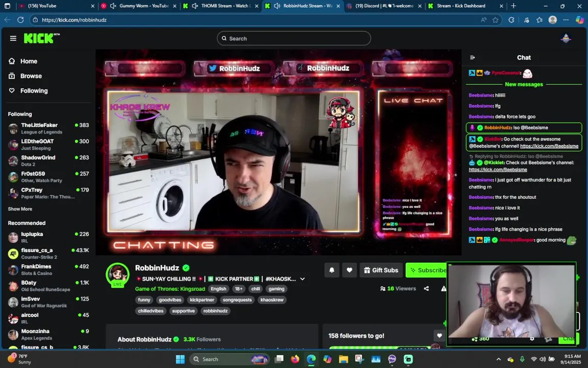Select the khaoskrew tag
Viewport: 588px width, 368px height.
pos(272,300)
